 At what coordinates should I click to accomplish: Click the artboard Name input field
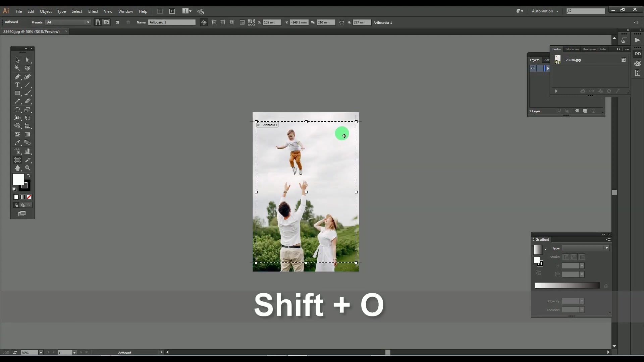[172, 22]
